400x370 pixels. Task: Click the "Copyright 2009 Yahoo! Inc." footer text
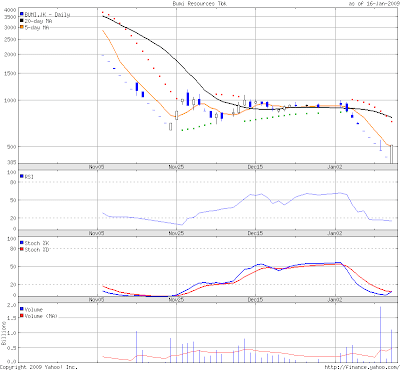coord(39,367)
